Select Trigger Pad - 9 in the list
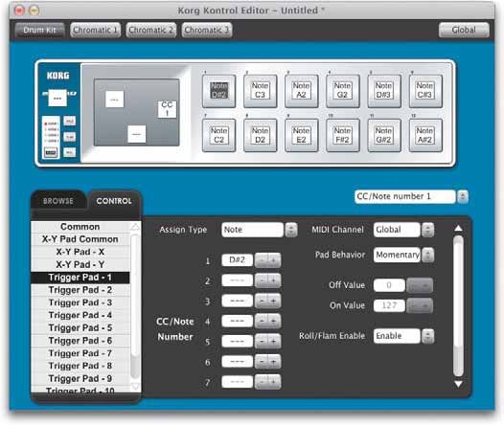 click(x=80, y=379)
